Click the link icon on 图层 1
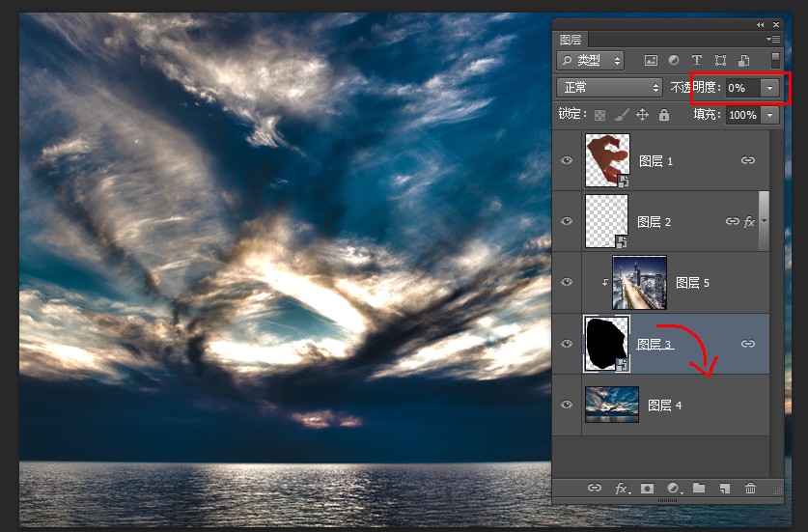 (x=748, y=160)
